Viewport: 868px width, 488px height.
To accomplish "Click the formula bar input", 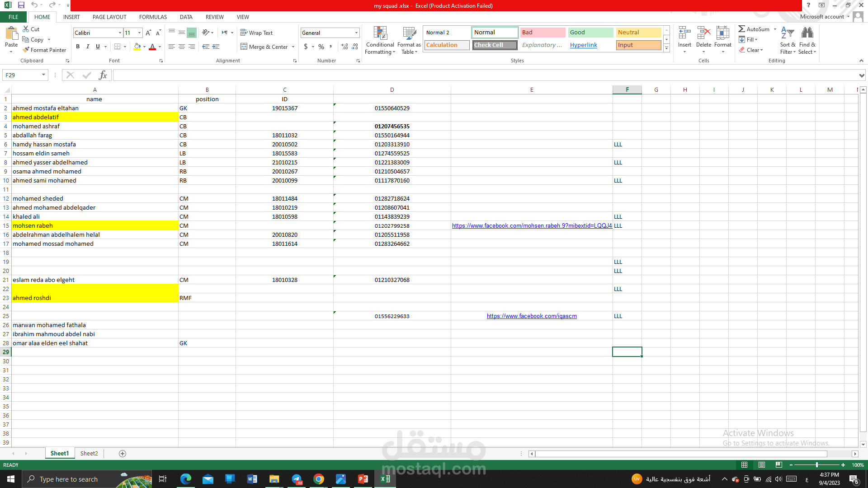I will [486, 75].
